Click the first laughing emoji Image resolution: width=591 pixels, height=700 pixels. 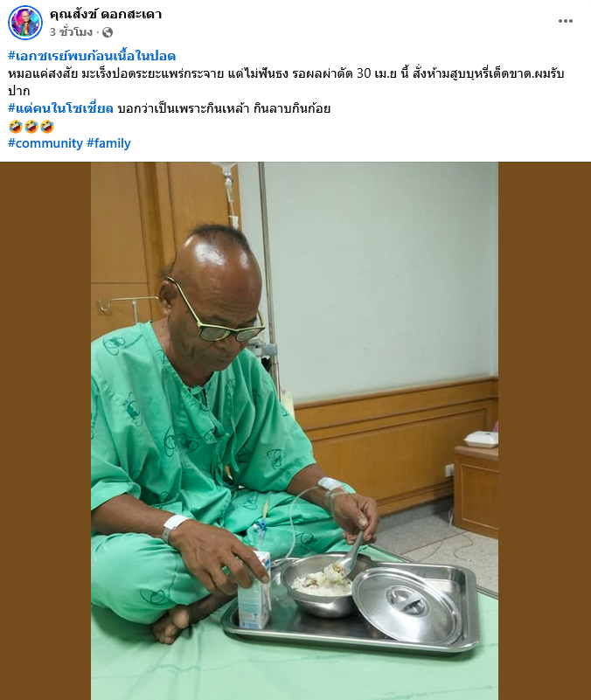tap(15, 127)
